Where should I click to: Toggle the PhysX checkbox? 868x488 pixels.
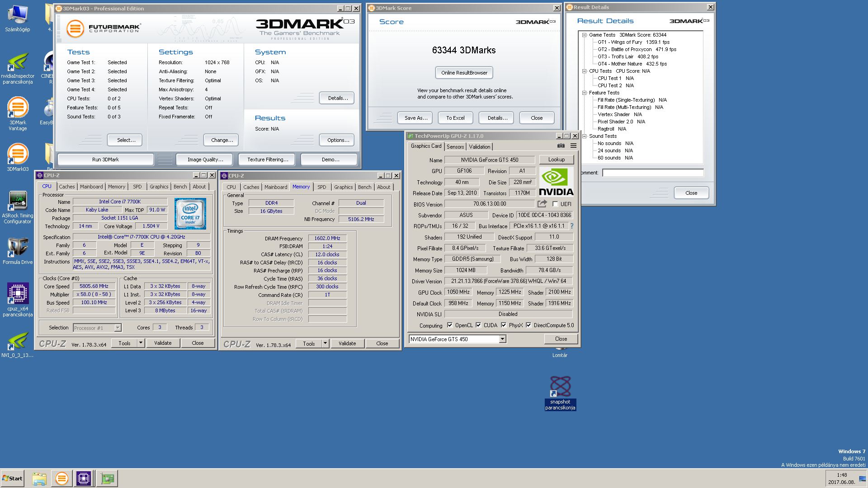pyautogui.click(x=504, y=325)
